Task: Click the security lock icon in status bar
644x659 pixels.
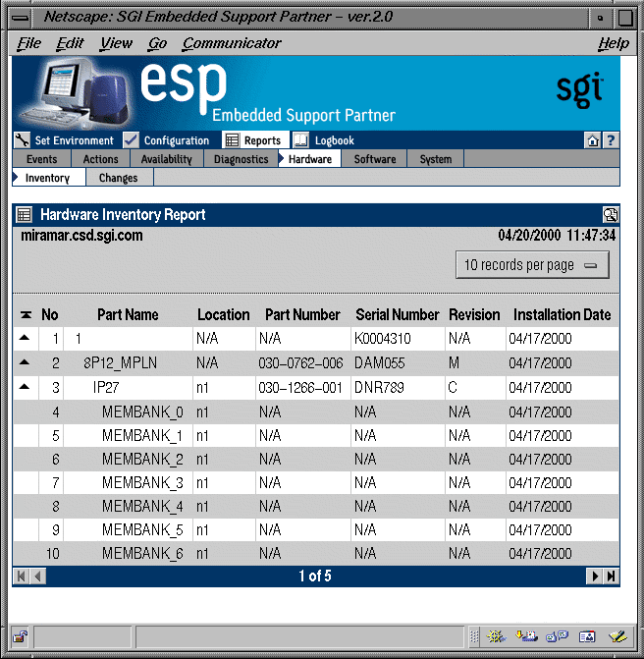Action: click(x=20, y=637)
